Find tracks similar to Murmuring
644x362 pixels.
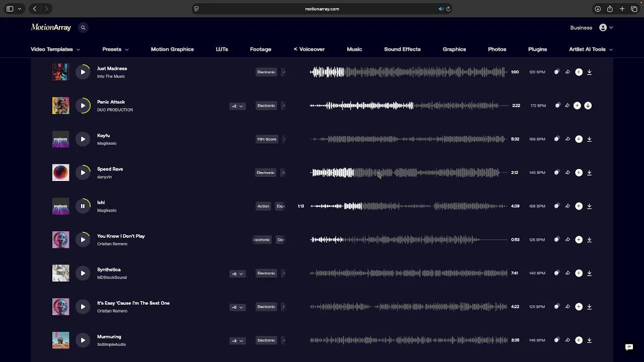[x=556, y=340]
